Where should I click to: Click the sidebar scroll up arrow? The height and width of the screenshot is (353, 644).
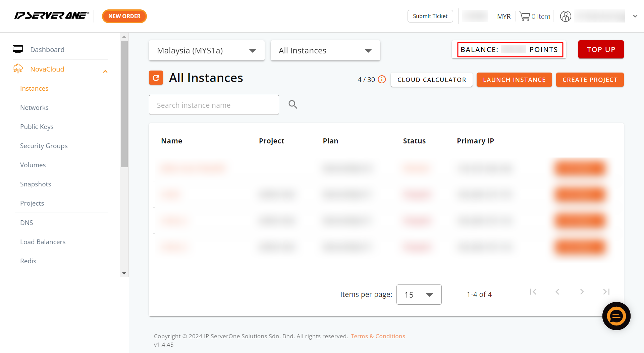[124, 37]
